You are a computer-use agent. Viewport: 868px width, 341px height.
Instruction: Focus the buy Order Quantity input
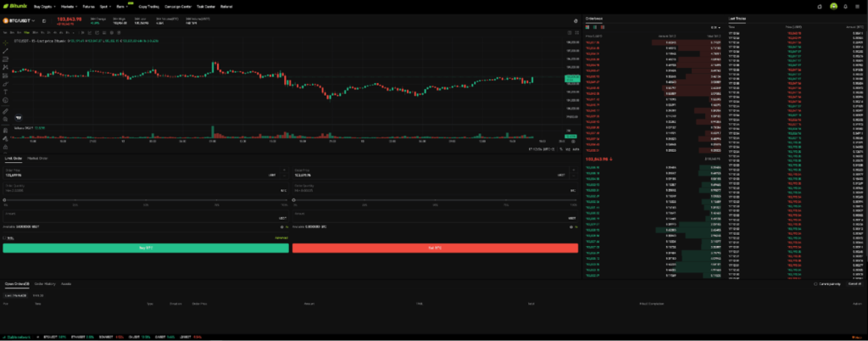tap(146, 188)
